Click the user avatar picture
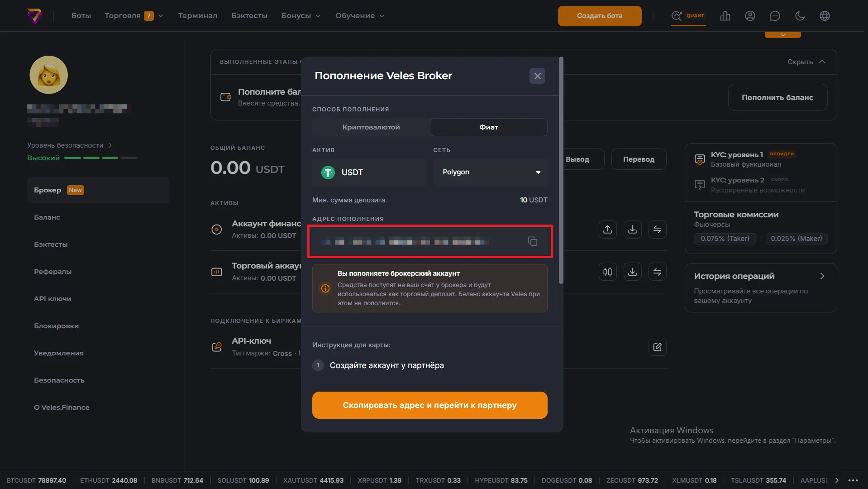Screen dimensions: 868x489 (49, 75)
